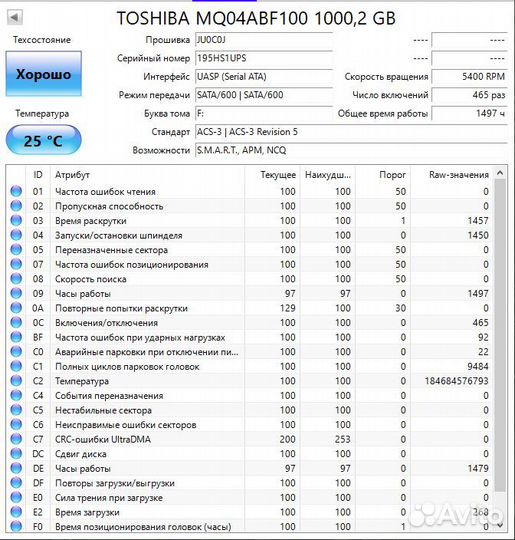The image size is (515, 540).
Task: Click Частота ошибок позиционирования attribute name
Action: click(132, 264)
